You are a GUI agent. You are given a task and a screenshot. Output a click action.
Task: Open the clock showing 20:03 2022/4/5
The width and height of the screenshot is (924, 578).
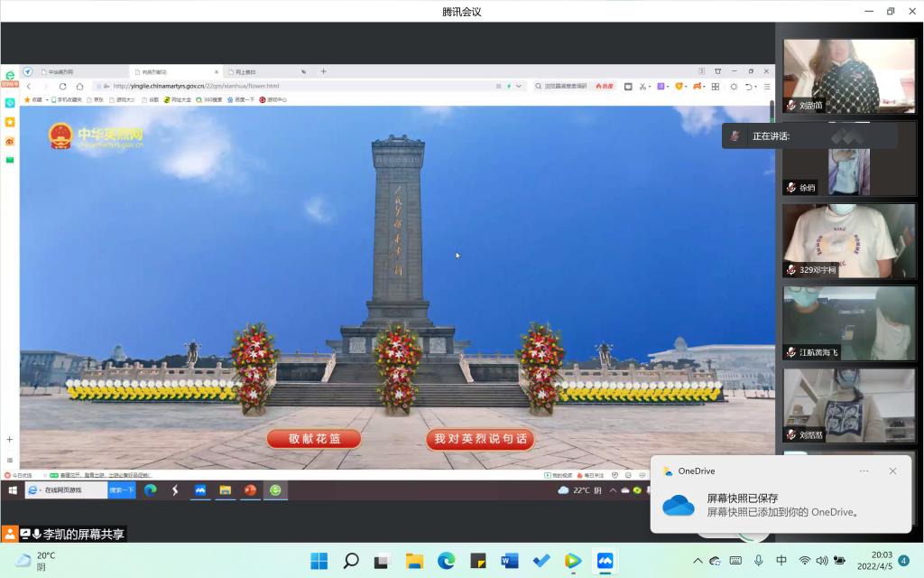coord(881,561)
